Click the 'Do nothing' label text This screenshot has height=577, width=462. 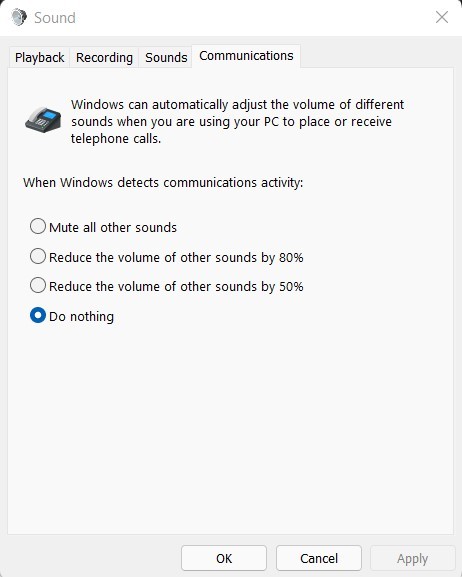point(81,316)
